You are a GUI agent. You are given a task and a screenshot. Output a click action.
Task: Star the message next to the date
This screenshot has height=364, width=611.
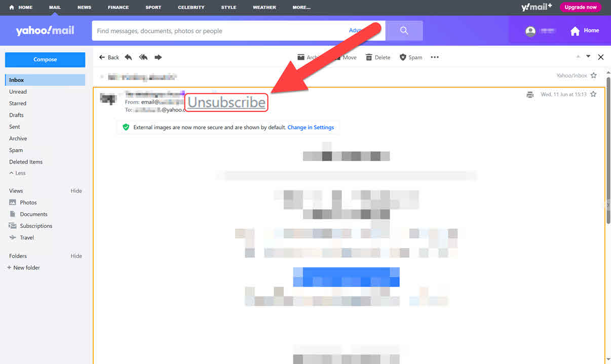(x=593, y=94)
